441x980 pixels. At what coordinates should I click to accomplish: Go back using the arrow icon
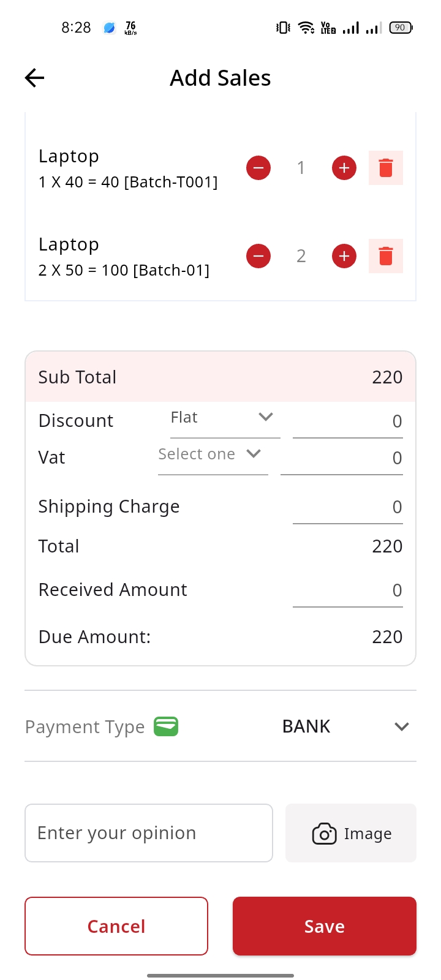[x=35, y=78]
